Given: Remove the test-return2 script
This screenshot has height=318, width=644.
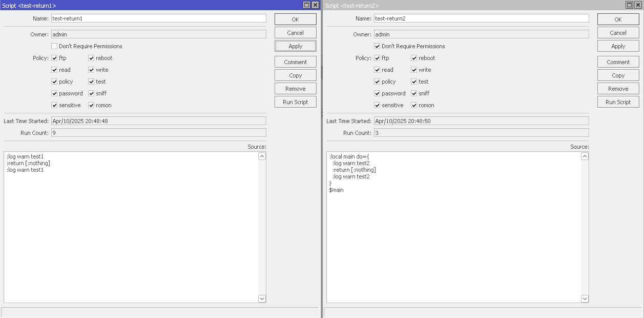Looking at the screenshot, I should [x=618, y=88].
